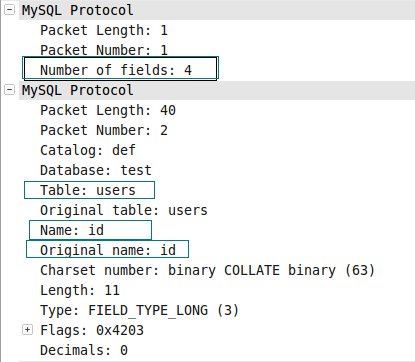Select the Table: users field
The image size is (415, 362).
pyautogui.click(x=89, y=190)
